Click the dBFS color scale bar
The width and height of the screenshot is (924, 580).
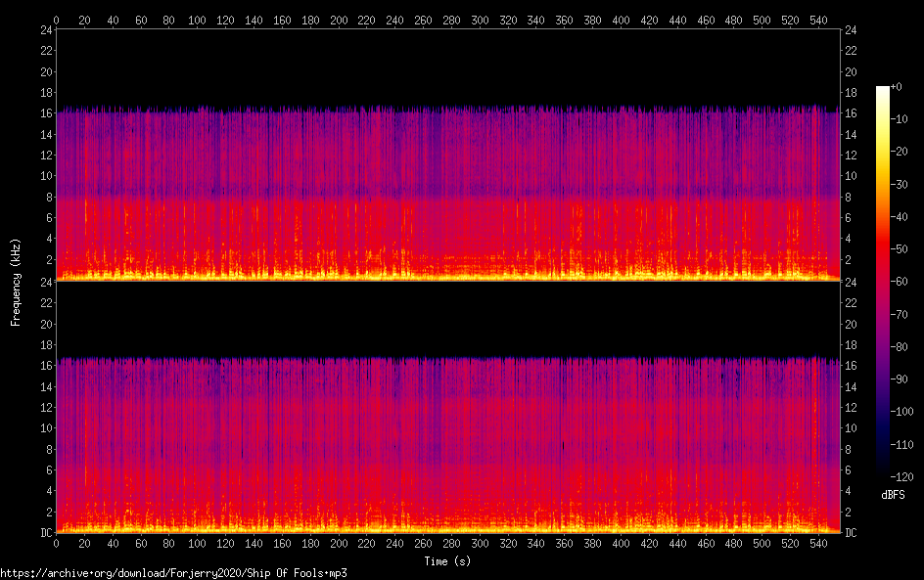pos(883,282)
